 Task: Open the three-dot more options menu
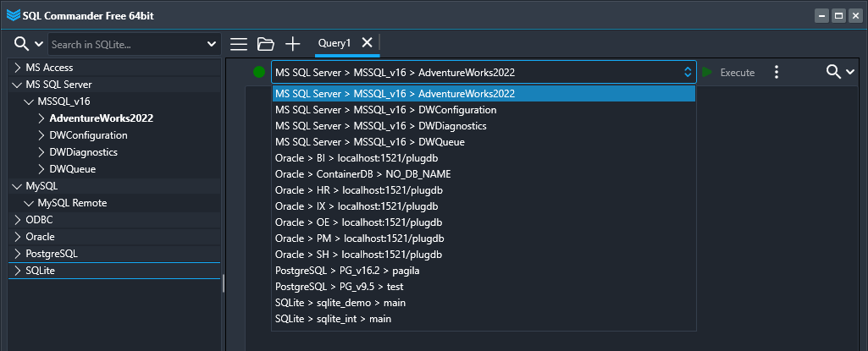(x=776, y=72)
